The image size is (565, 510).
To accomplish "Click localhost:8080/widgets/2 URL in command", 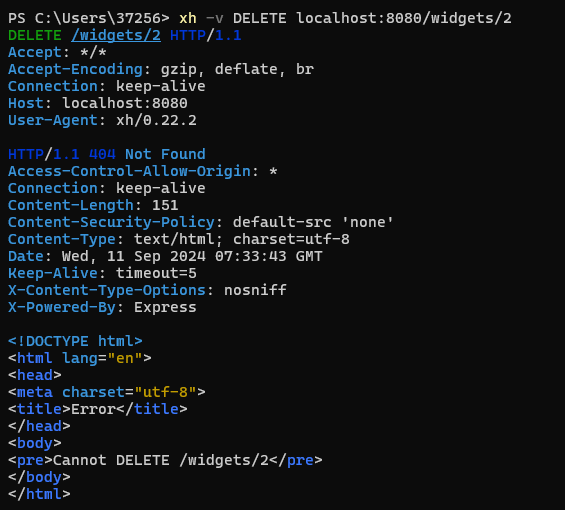I will click(x=404, y=18).
